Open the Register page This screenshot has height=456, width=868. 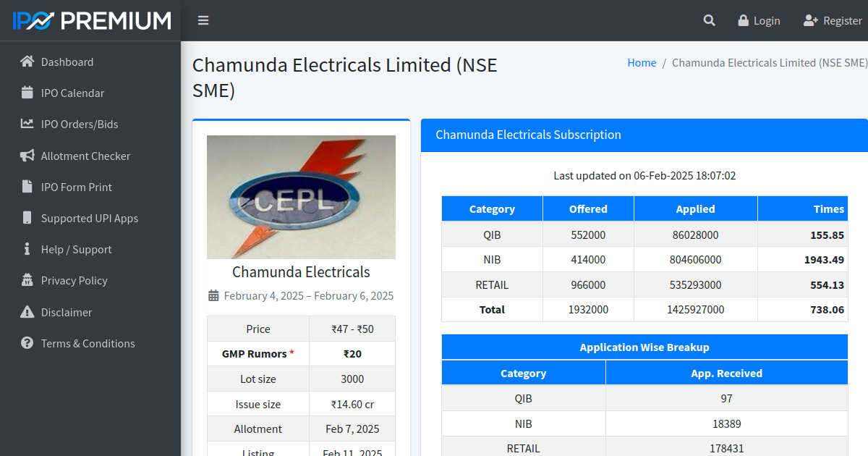pos(833,20)
